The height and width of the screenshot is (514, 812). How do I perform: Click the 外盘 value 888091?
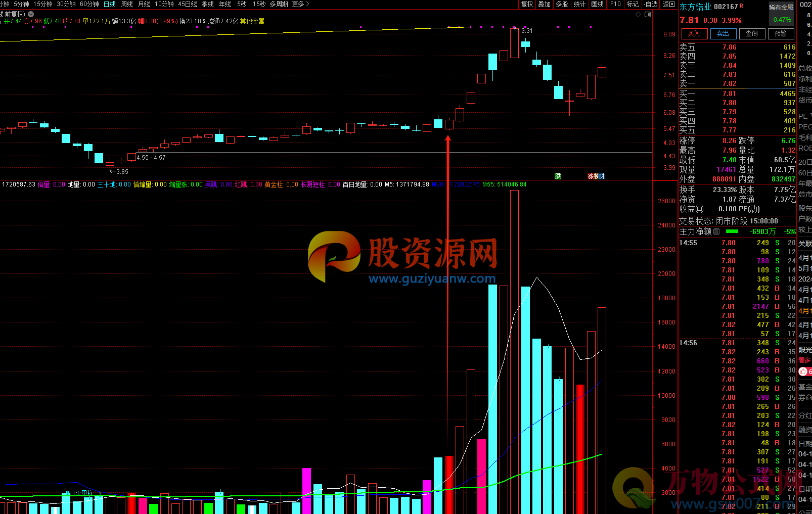point(725,179)
